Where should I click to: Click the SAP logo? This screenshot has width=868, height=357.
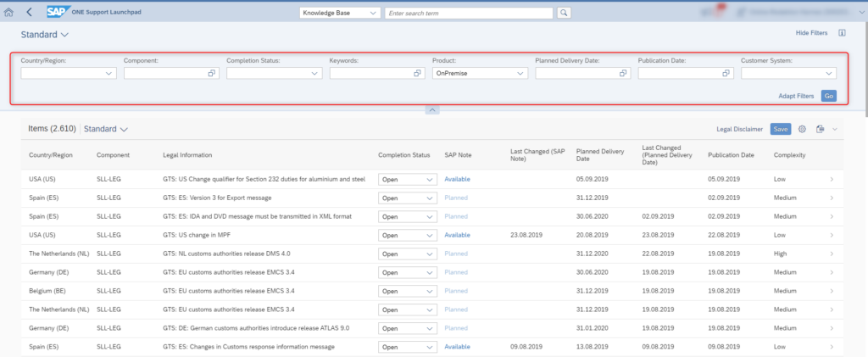(x=57, y=12)
